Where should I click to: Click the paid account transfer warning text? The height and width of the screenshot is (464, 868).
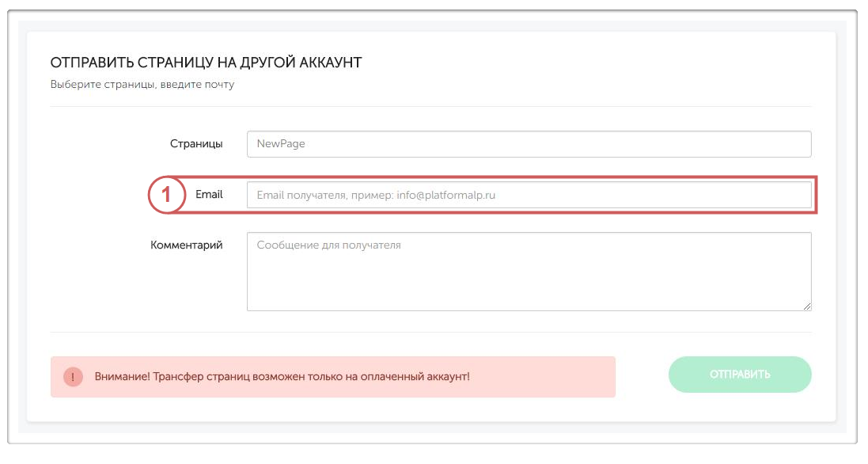click(x=282, y=377)
